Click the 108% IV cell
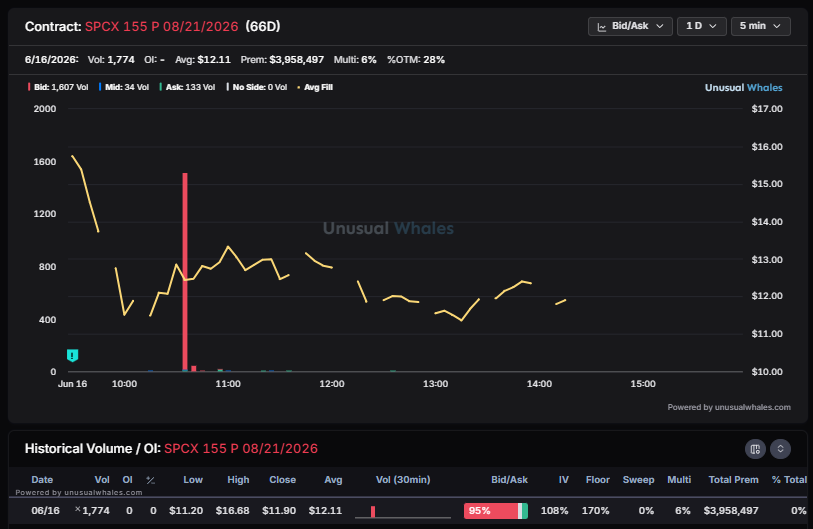This screenshot has width=813, height=529. click(554, 511)
